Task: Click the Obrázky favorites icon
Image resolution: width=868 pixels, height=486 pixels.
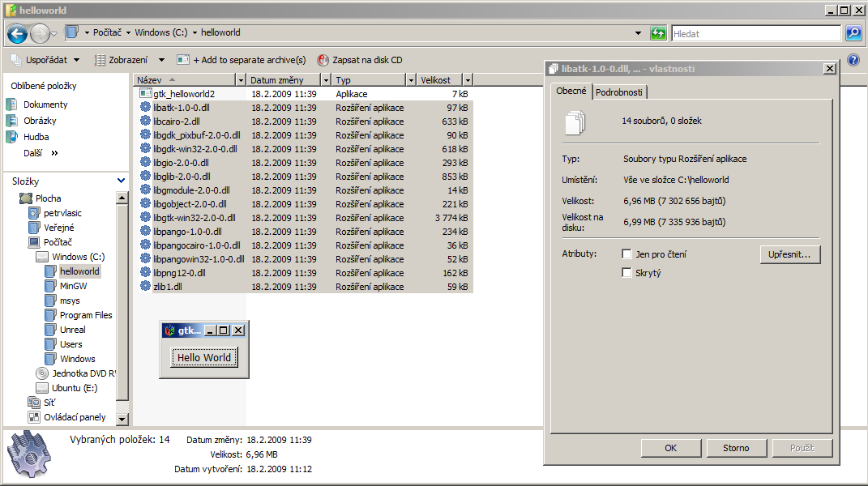Action: click(11, 120)
